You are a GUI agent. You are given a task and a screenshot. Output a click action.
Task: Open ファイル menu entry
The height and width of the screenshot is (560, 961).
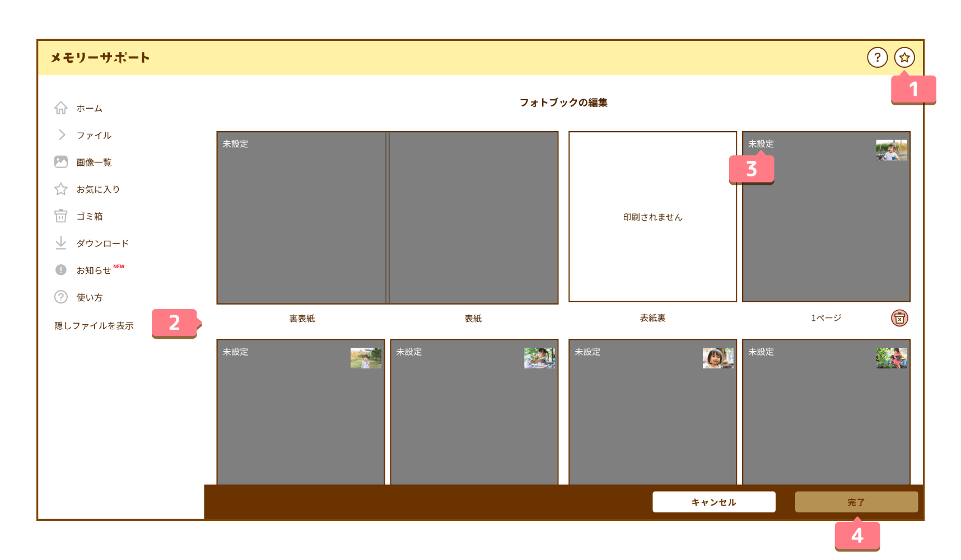[94, 135]
